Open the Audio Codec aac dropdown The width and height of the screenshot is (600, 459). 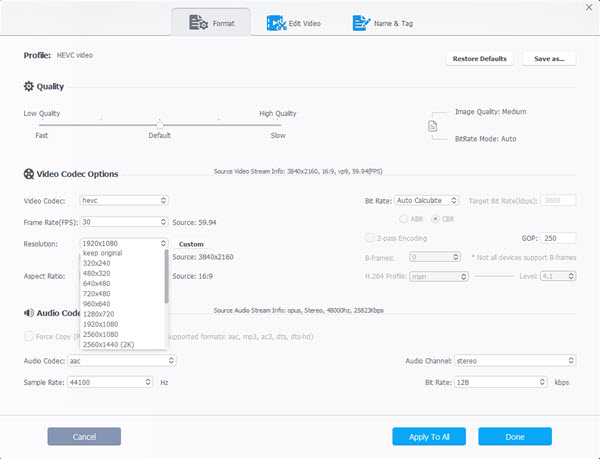pyautogui.click(x=122, y=360)
